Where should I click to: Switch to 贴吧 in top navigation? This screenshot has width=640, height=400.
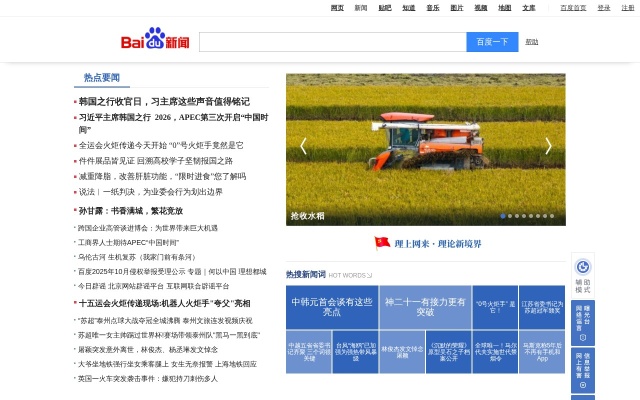(x=385, y=7)
